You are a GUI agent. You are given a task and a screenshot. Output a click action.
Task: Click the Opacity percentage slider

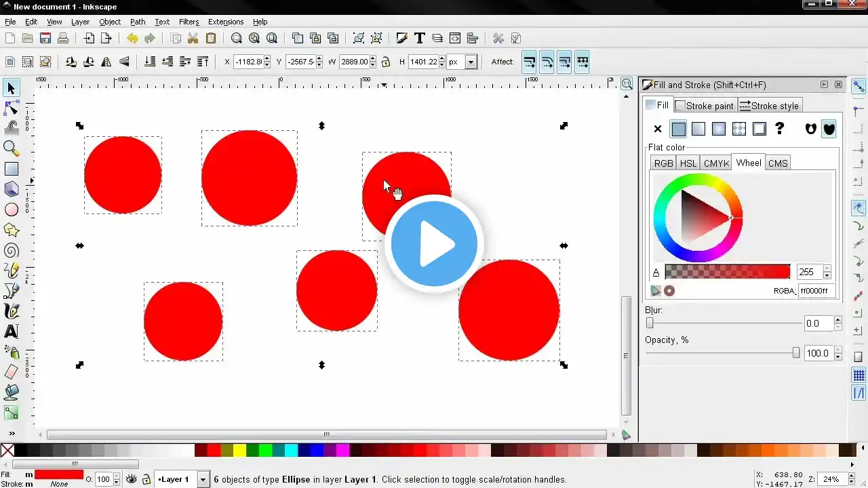722,353
